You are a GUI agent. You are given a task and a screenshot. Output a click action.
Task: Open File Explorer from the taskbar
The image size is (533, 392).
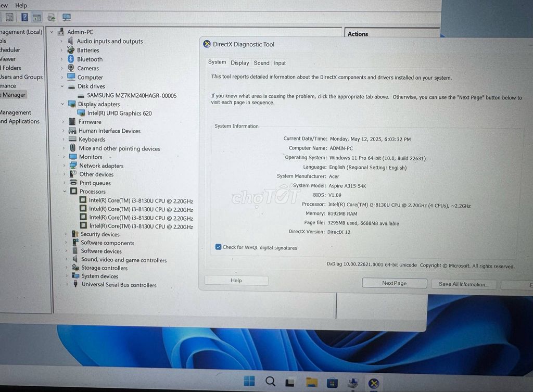[x=312, y=383]
